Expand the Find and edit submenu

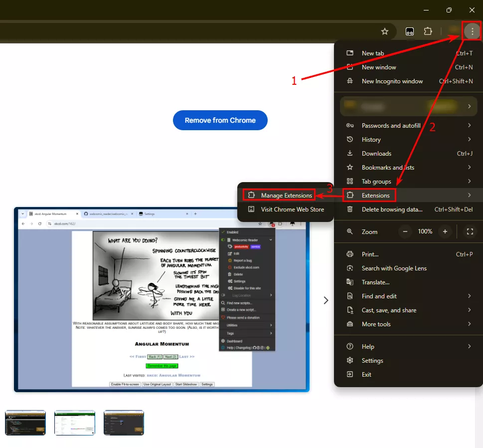[x=408, y=296]
